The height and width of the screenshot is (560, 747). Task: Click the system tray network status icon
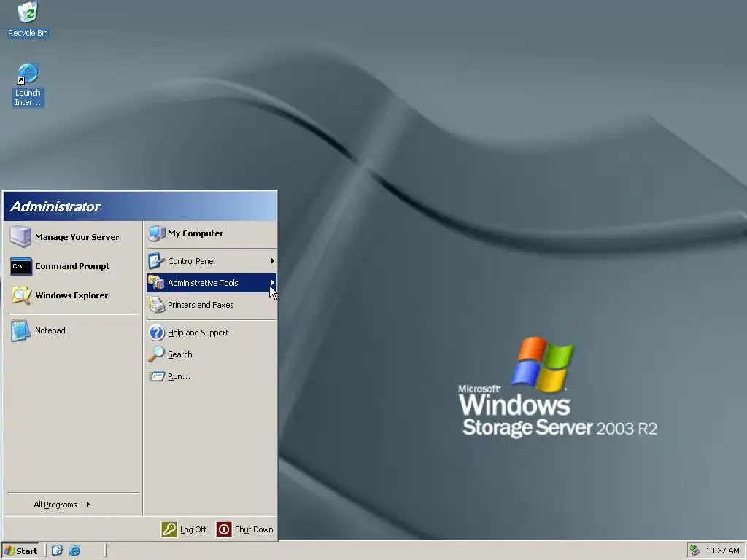(x=694, y=551)
